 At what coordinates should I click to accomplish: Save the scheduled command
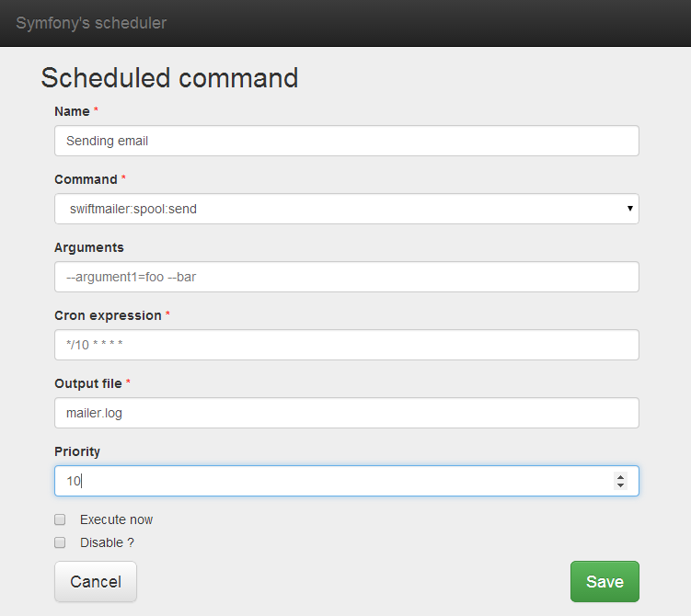605,581
